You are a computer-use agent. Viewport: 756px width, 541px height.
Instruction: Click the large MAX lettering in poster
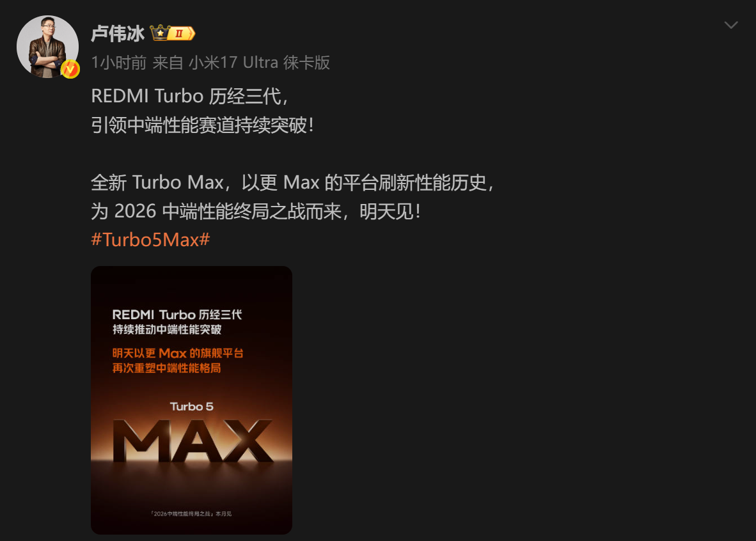coord(193,441)
